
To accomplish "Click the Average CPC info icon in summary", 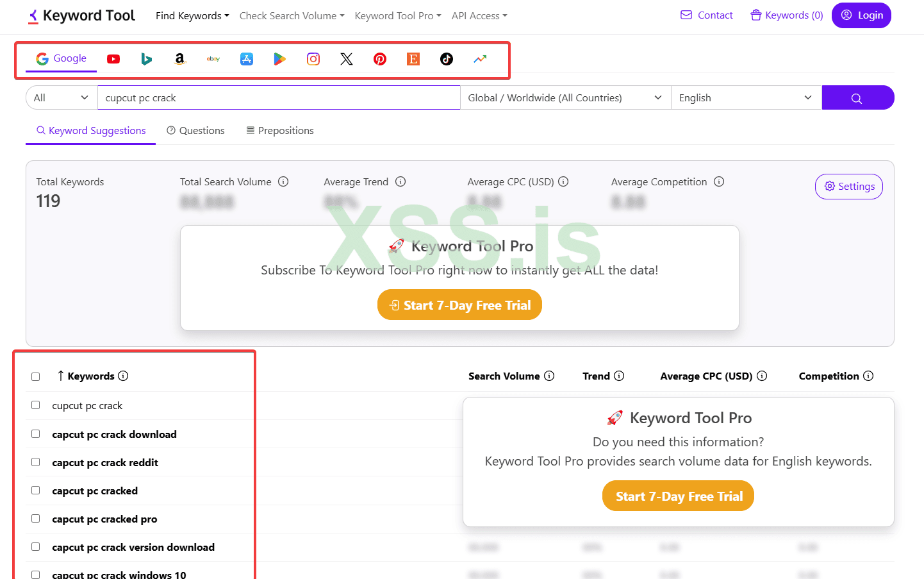I will tap(563, 182).
